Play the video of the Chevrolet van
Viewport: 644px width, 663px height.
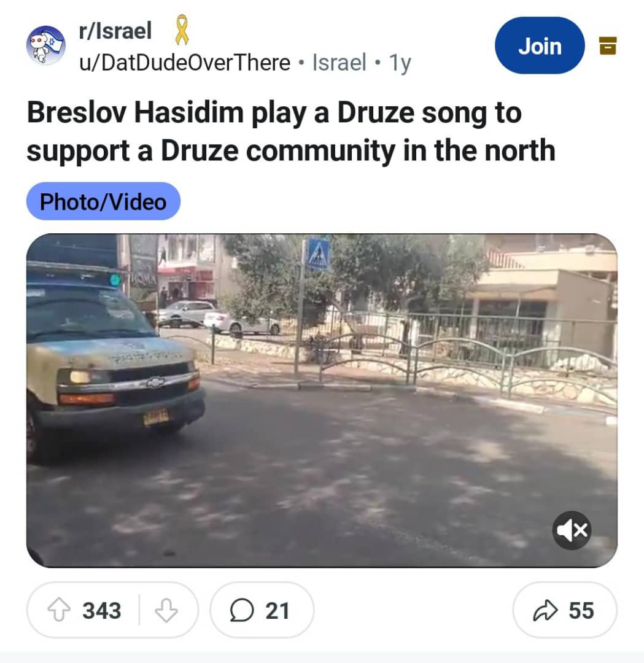pyautogui.click(x=322, y=400)
